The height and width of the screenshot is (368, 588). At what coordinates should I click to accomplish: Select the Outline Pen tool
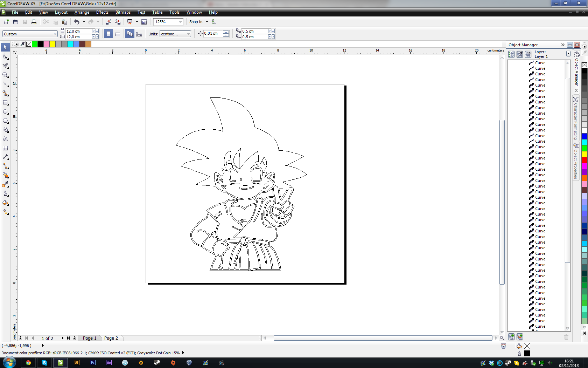click(5, 194)
